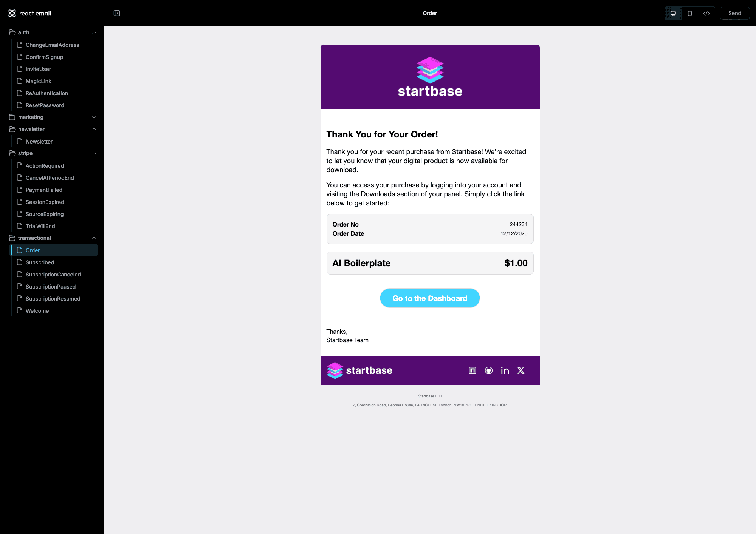
Task: Click the Send button in toolbar
Action: tap(734, 13)
